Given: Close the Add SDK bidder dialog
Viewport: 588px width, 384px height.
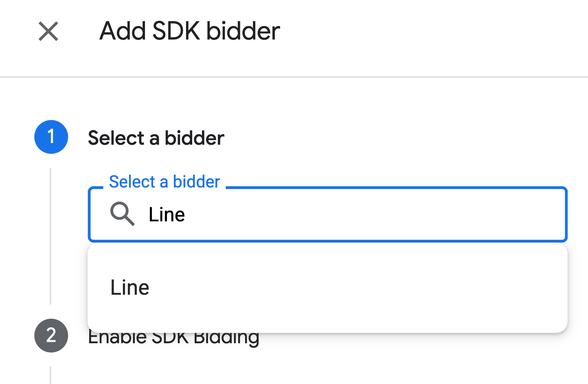Looking at the screenshot, I should (x=48, y=31).
